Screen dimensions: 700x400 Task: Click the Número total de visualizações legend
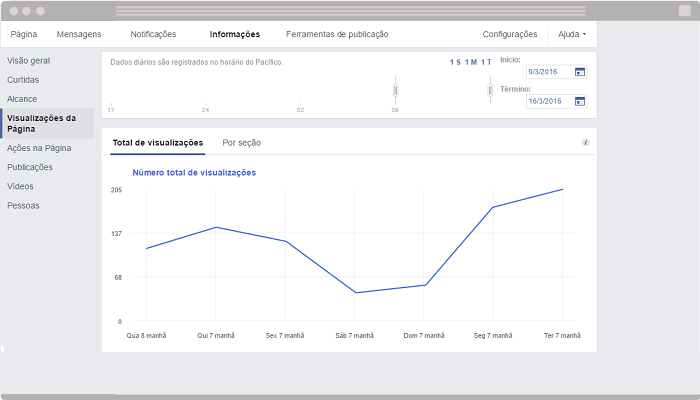point(194,173)
